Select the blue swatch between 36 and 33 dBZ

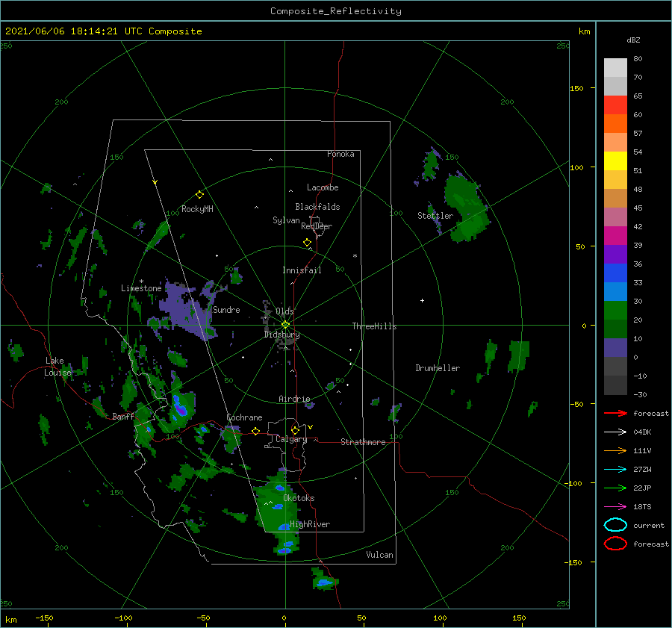pyautogui.click(x=615, y=273)
